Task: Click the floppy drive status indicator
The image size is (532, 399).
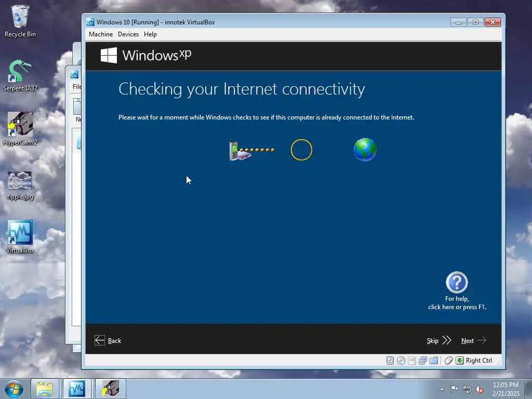Action: [412, 361]
